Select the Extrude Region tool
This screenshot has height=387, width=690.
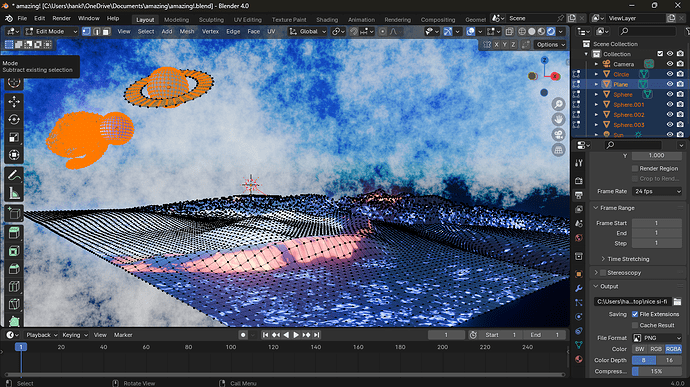[x=14, y=233]
